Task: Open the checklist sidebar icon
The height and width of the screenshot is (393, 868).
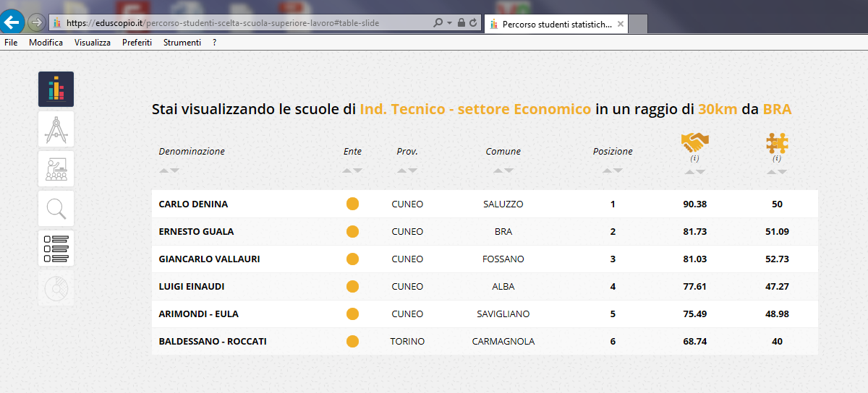Action: click(x=56, y=249)
